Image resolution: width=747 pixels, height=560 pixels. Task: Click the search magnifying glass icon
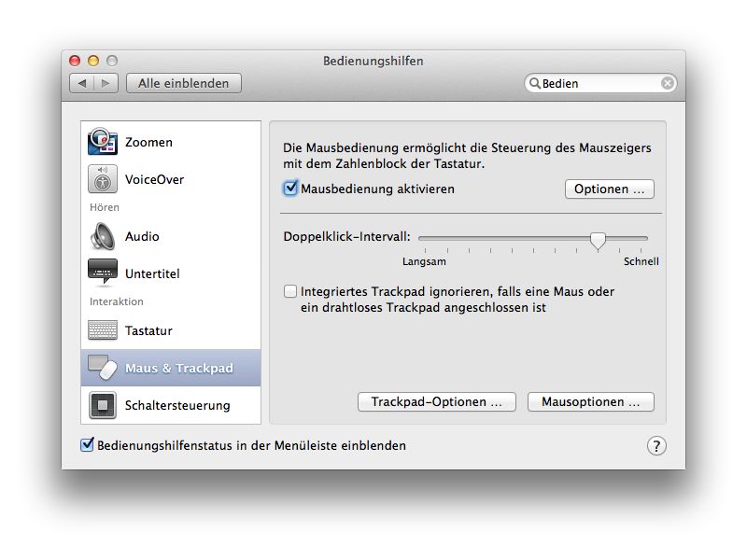[535, 83]
